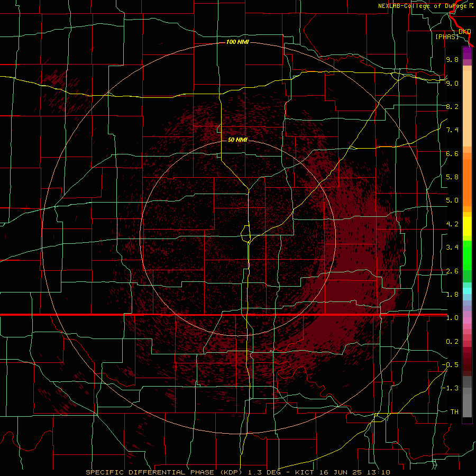Click the 6.6 value on the scale

coord(452,153)
